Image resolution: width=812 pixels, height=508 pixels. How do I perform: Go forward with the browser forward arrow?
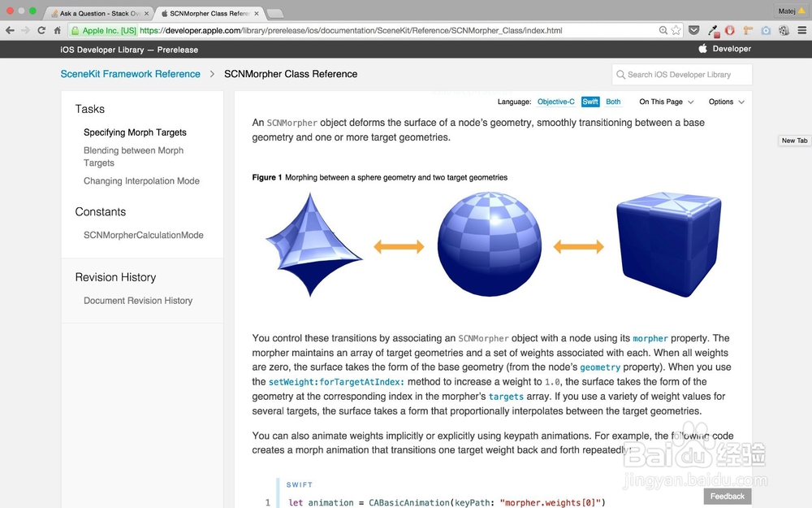pos(25,31)
